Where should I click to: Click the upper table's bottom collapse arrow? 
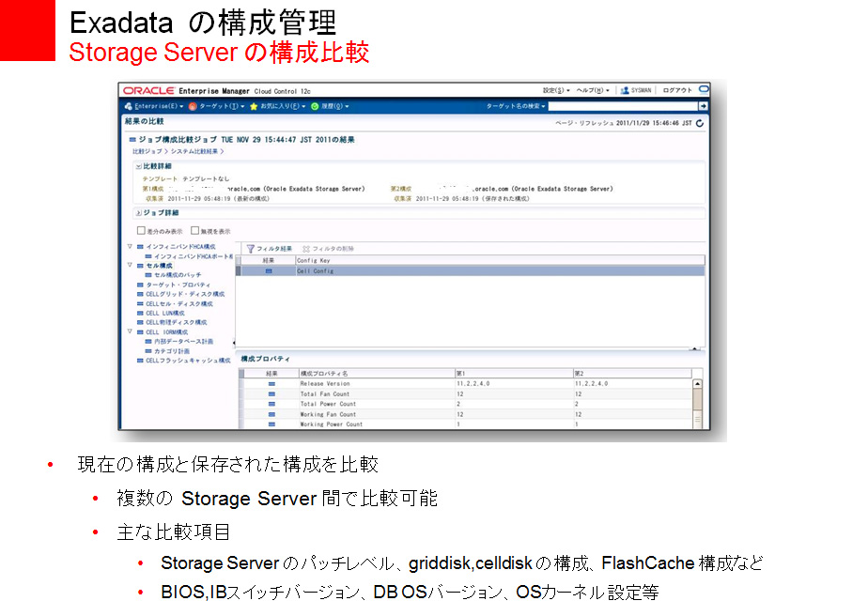[694, 348]
